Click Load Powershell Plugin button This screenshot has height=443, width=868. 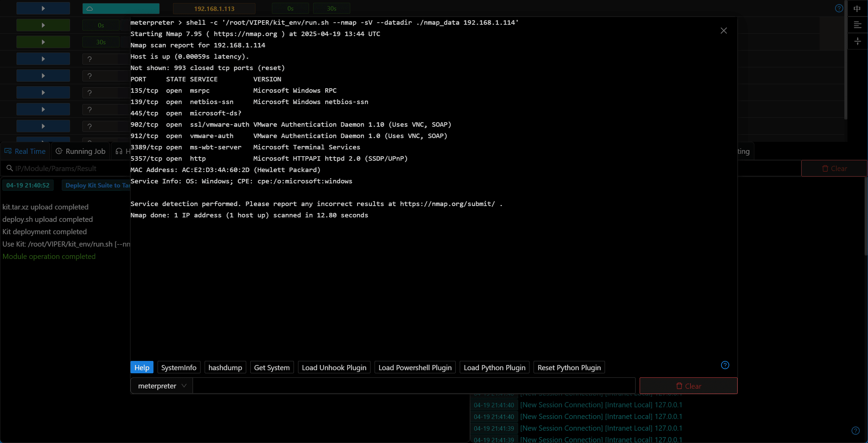415,367
